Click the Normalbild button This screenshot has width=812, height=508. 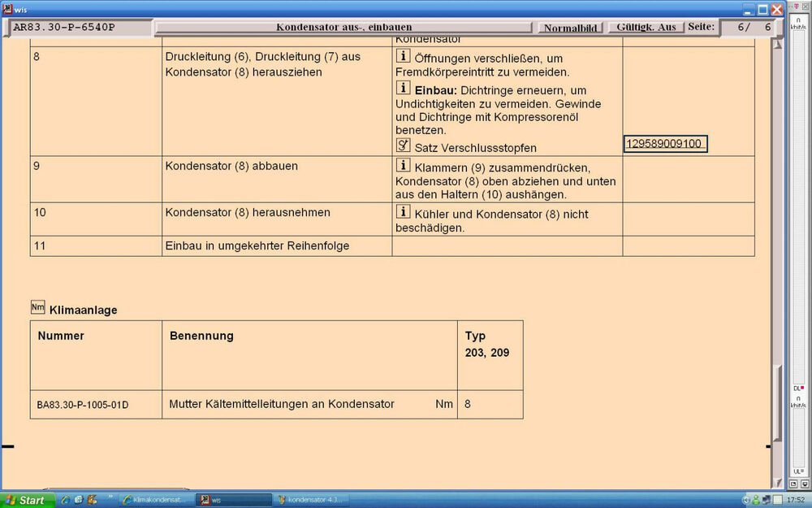tap(570, 28)
